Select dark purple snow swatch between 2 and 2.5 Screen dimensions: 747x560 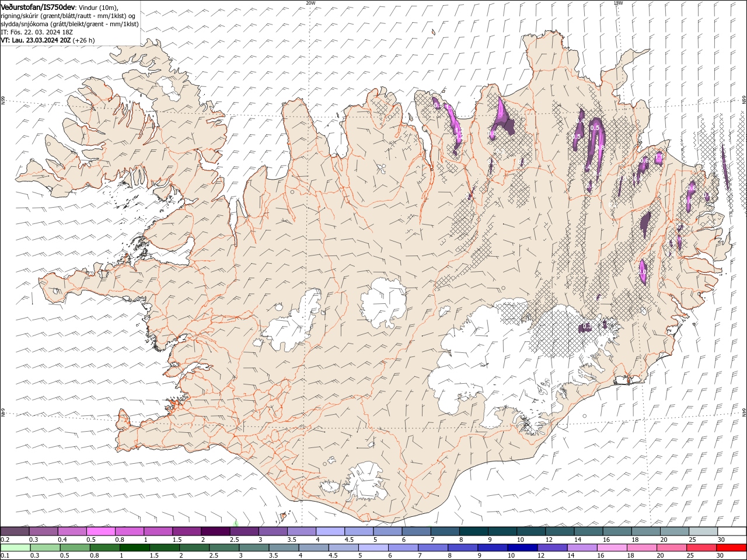215,531
